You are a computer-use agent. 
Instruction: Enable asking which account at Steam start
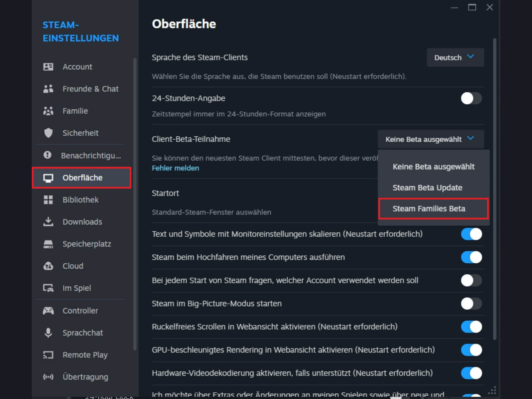click(x=471, y=280)
